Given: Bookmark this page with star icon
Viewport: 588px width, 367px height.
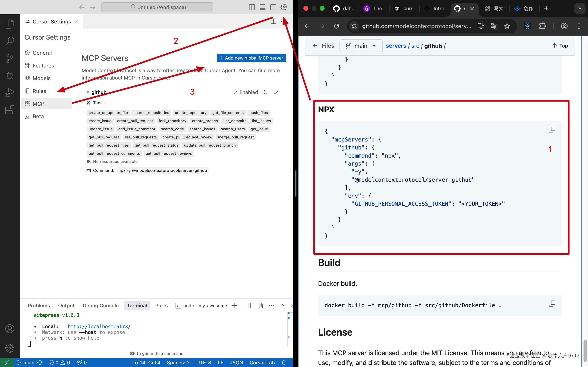Looking at the screenshot, I should (507, 26).
